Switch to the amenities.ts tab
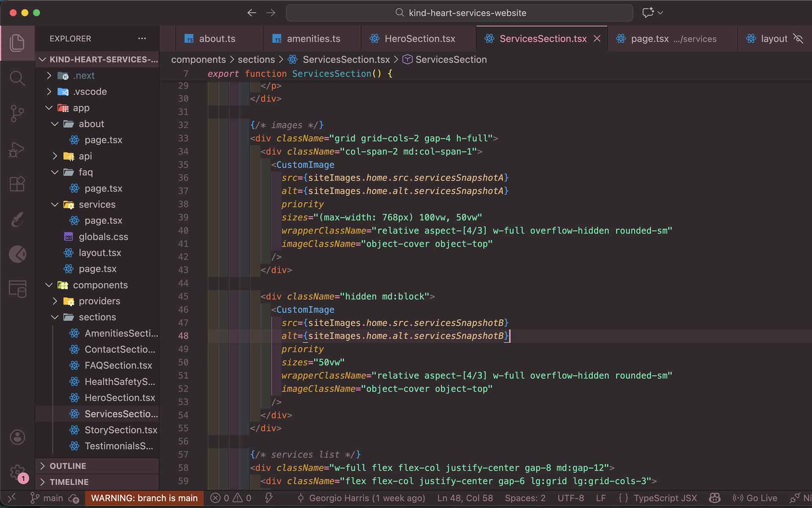Screen dimensions: 812x508 click(313, 39)
